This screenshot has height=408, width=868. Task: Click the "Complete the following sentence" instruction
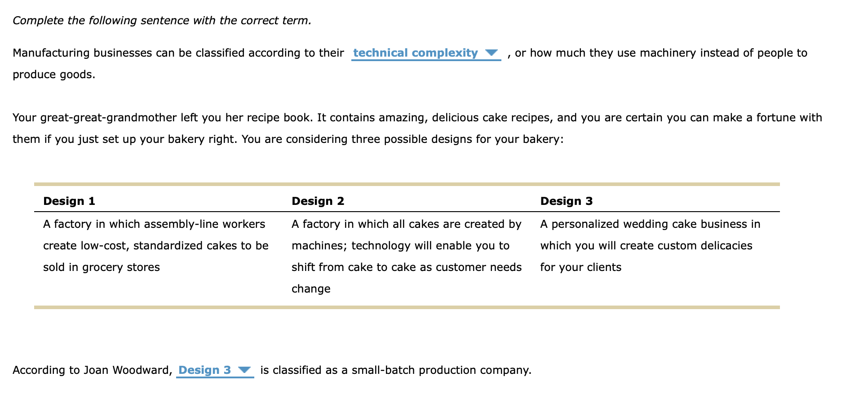pos(162,21)
